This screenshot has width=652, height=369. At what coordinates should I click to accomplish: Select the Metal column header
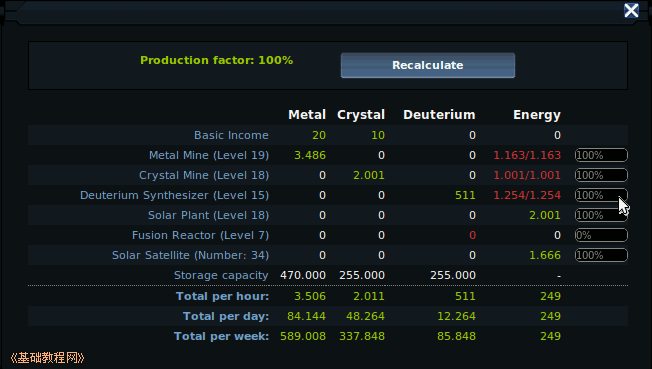[x=307, y=115]
